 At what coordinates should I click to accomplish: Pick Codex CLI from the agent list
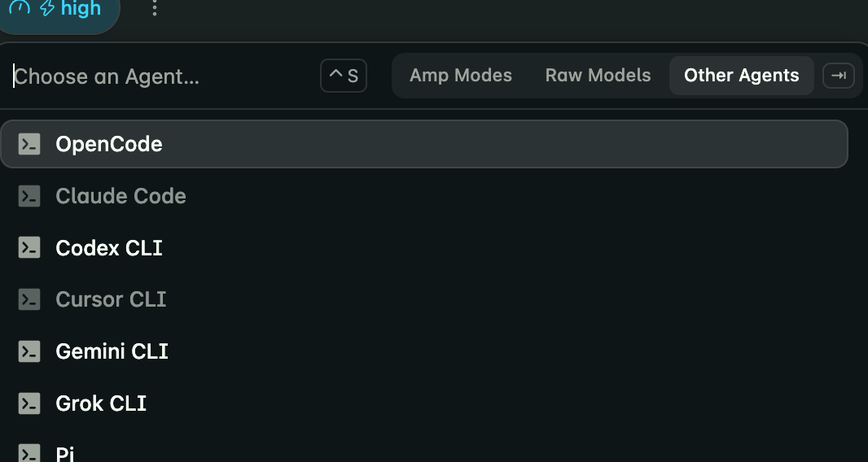click(x=424, y=248)
